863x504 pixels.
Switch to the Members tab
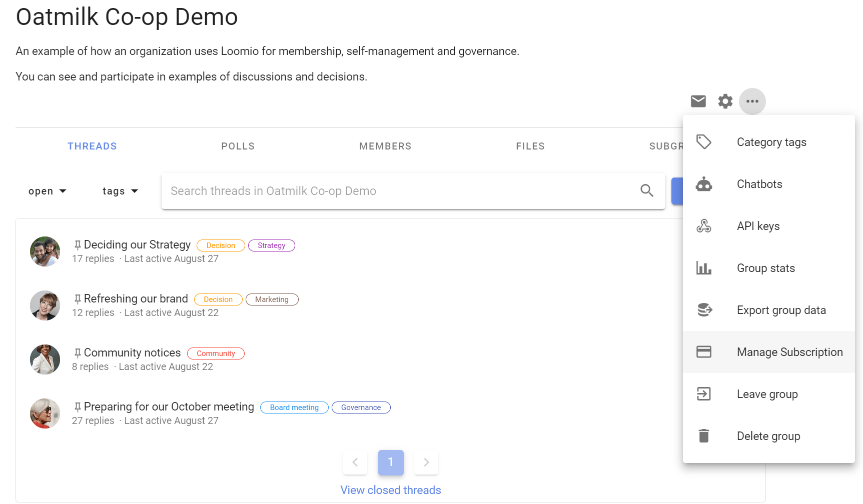pos(385,146)
